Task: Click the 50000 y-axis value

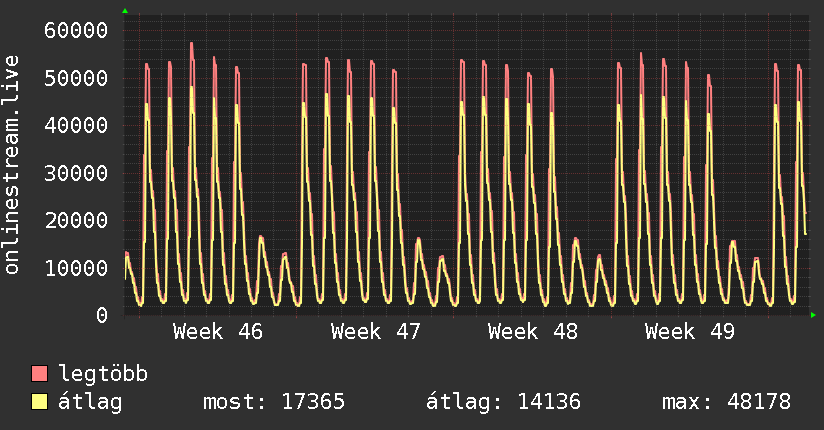Action: click(76, 78)
